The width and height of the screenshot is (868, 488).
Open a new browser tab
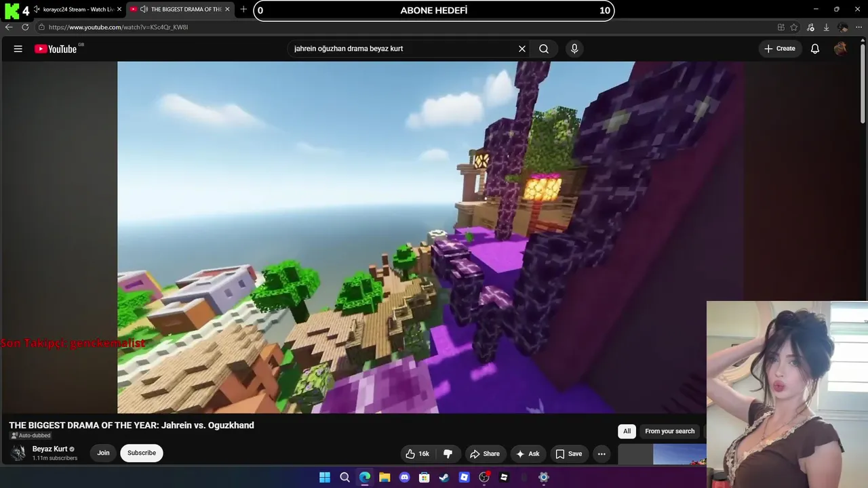(x=243, y=9)
